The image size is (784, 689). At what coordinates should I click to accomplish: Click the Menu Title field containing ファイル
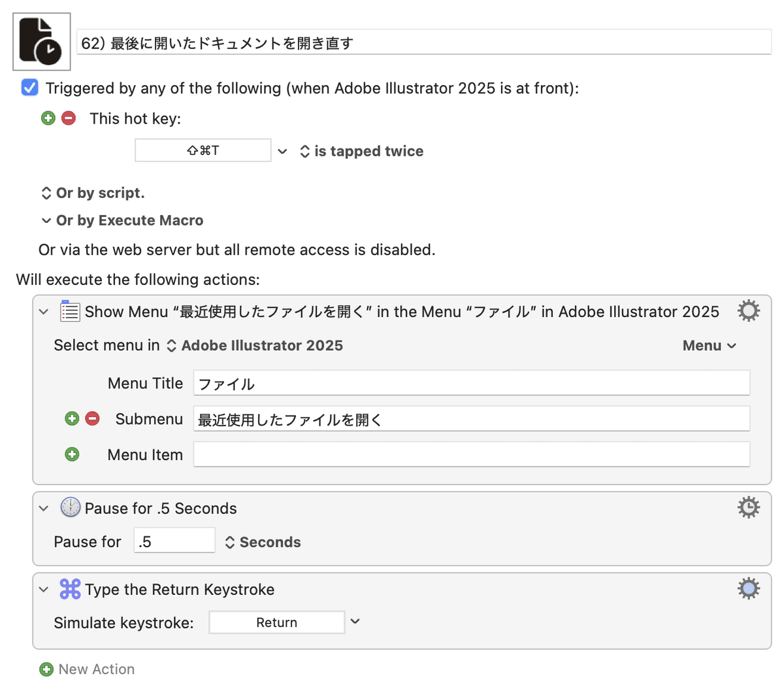click(x=472, y=383)
